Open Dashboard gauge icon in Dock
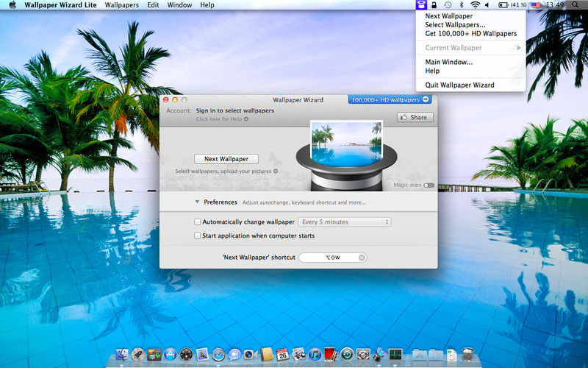This screenshot has height=368, width=588. click(x=187, y=355)
